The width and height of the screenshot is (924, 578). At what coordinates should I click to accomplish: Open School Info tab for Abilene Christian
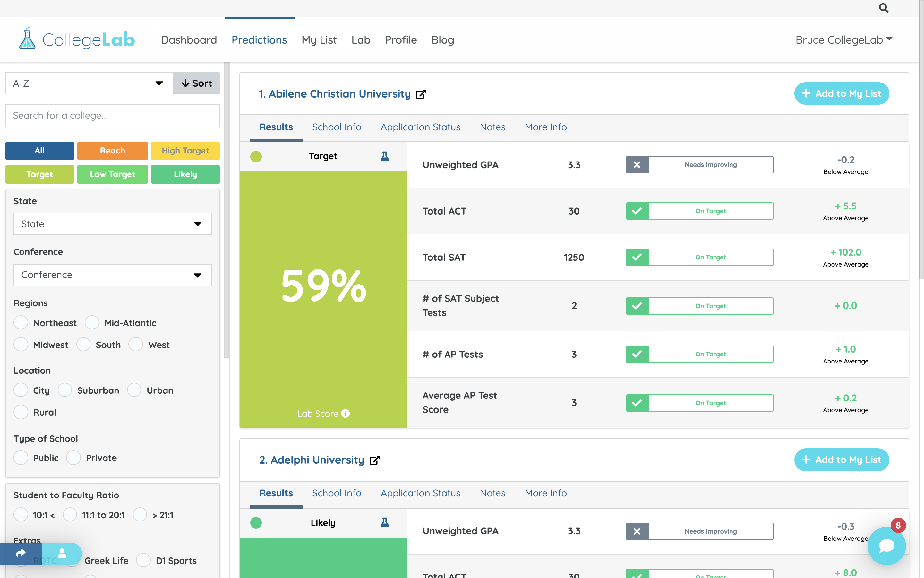pos(336,127)
